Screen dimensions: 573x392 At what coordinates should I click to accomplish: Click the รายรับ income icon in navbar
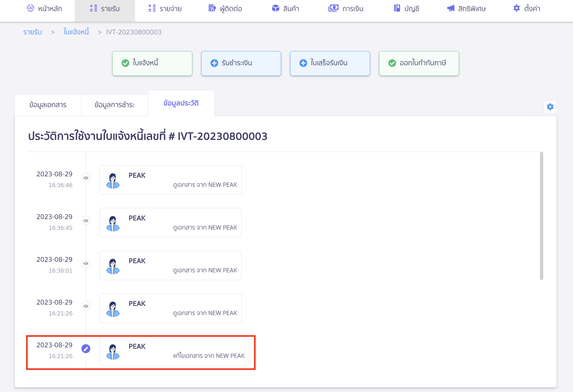pos(94,8)
